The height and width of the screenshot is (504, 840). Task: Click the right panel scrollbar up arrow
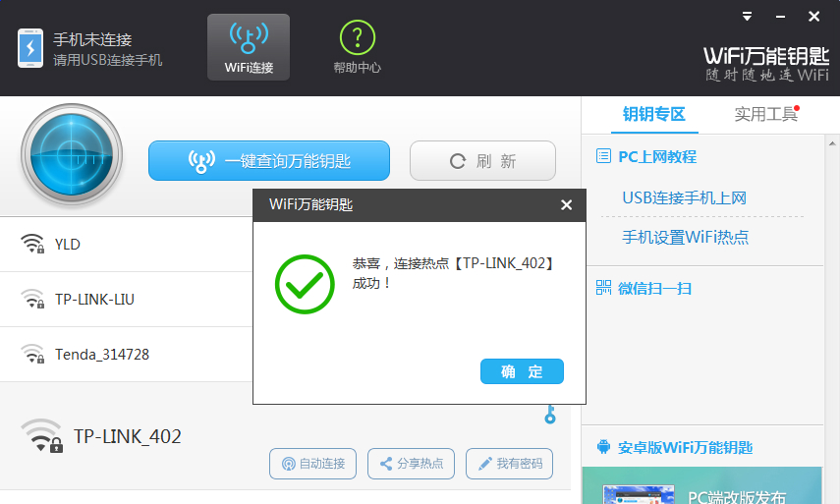coord(832,143)
